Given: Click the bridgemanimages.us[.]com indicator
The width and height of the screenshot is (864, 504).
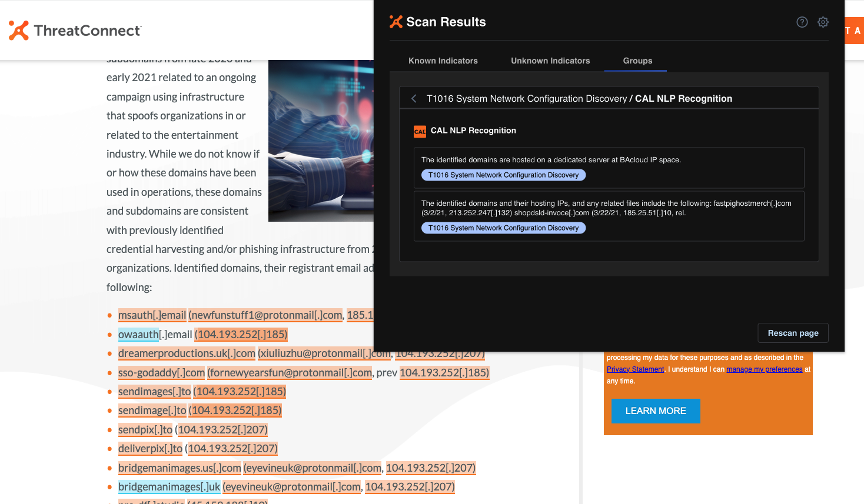Looking at the screenshot, I should (180, 468).
